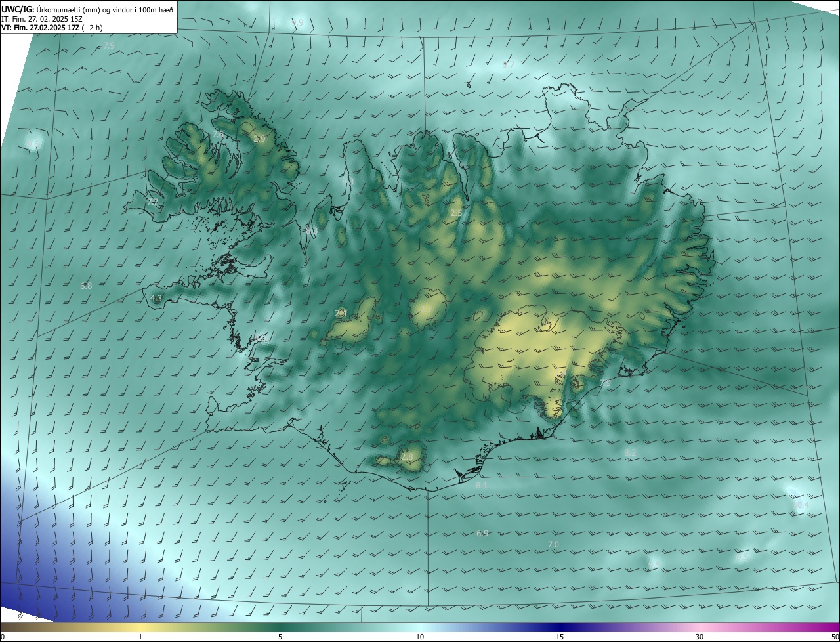Click the 9.6 value near the west edge
840x642 pixels.
(x=33, y=144)
